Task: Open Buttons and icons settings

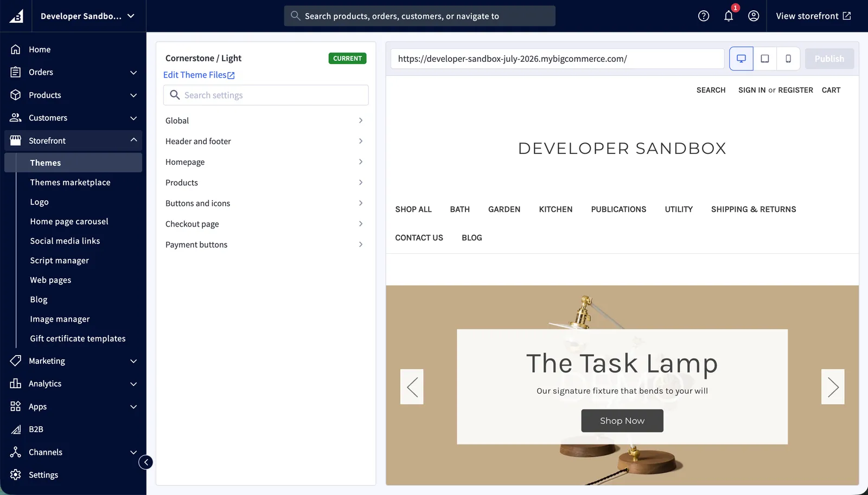Action: 265,203
